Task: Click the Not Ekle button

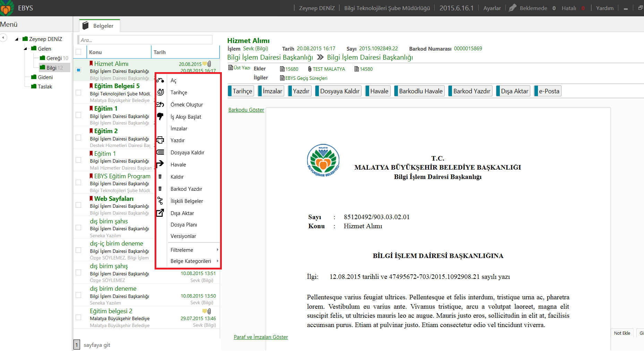Action: point(622,333)
